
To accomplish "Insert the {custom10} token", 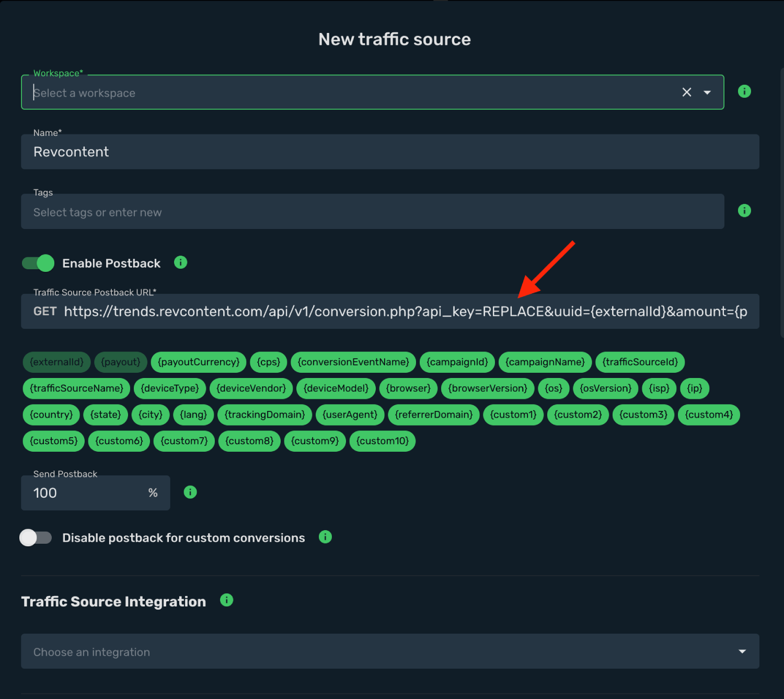I will coord(383,441).
